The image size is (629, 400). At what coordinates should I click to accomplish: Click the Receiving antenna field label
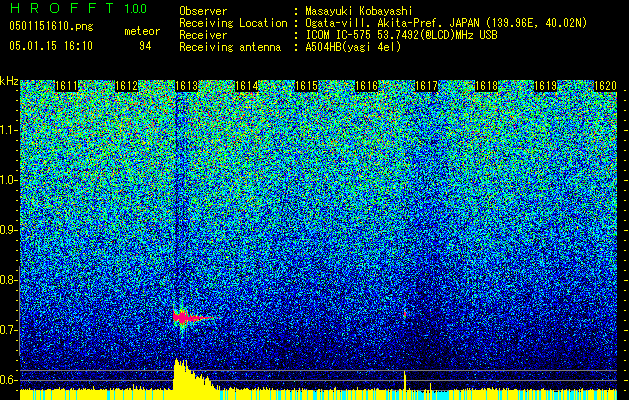(x=230, y=47)
